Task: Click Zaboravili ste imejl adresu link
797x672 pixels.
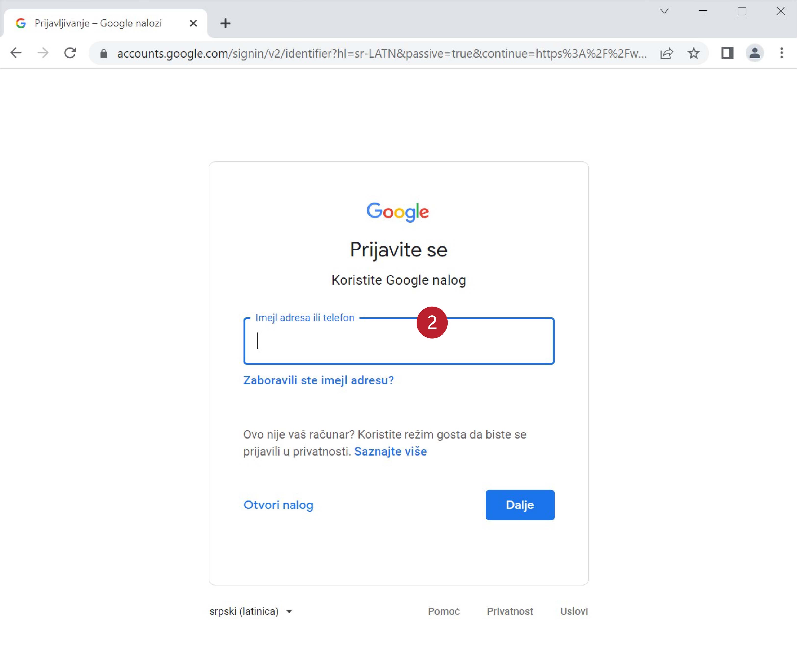Action: click(318, 380)
